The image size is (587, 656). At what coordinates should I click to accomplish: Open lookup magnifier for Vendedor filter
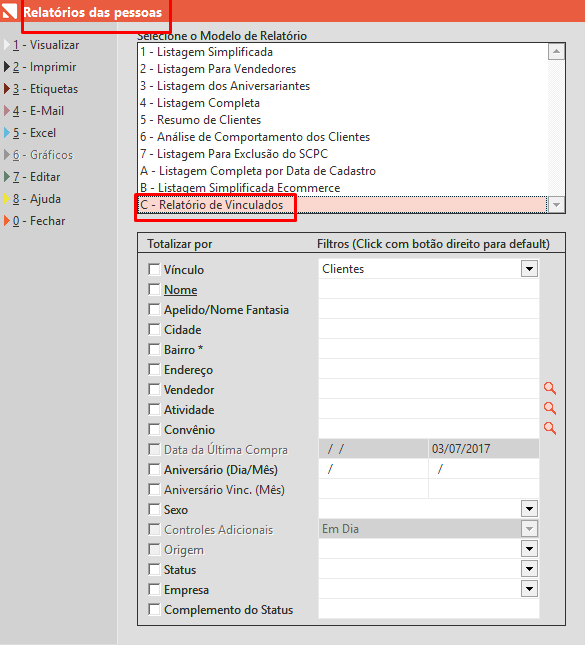tap(549, 389)
